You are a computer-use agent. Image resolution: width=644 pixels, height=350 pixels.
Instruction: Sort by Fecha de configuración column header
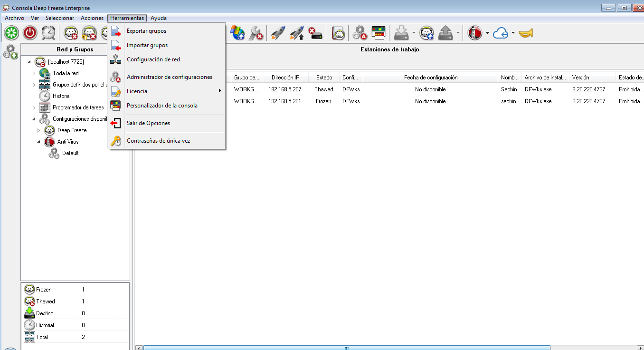[x=431, y=77]
